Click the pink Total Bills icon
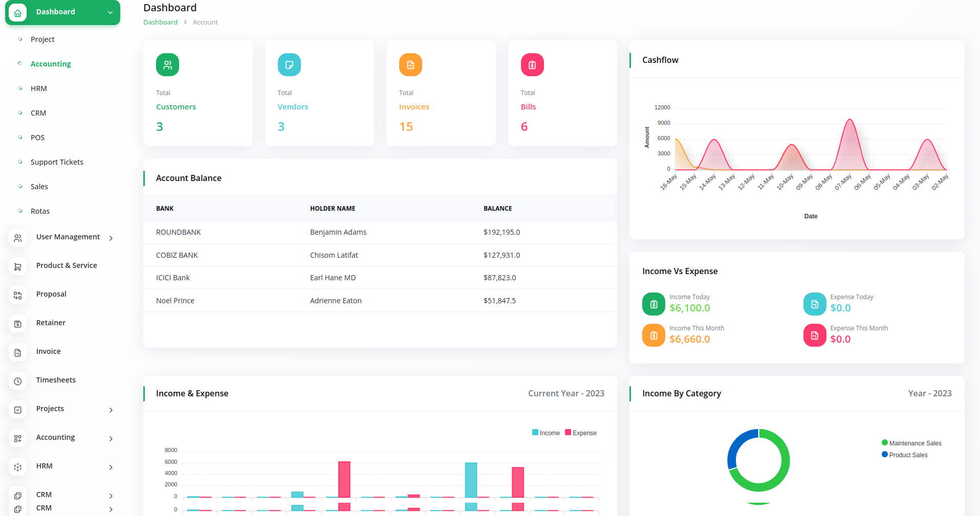 (x=532, y=65)
